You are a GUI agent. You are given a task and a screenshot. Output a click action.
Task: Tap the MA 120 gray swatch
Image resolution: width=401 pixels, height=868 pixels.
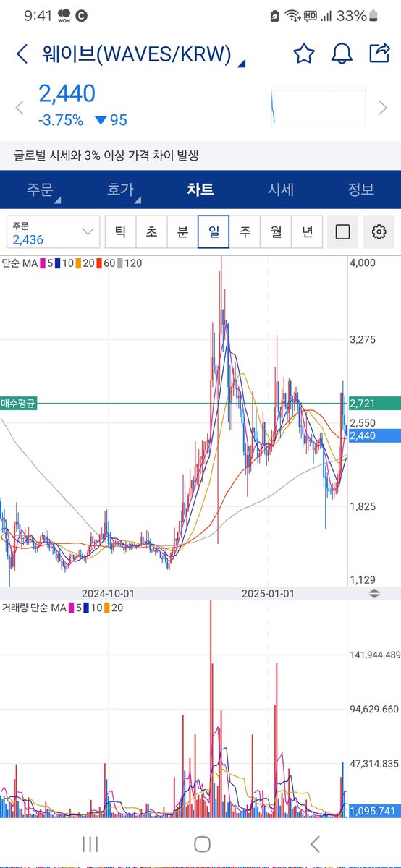(x=120, y=264)
